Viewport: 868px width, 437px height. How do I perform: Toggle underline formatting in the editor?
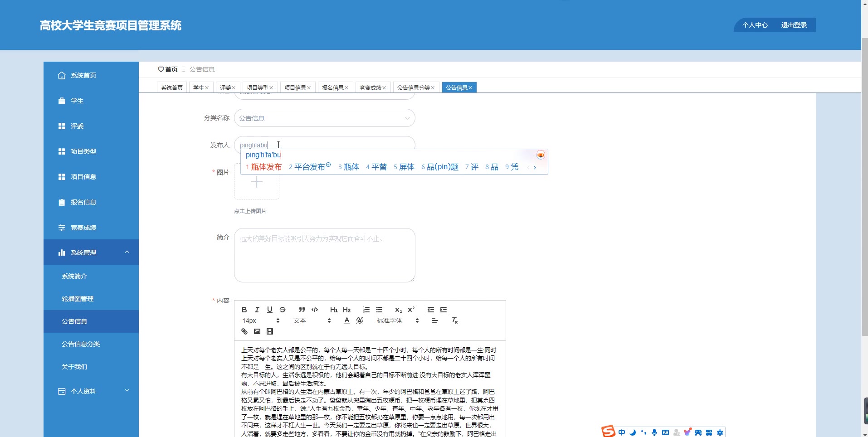270,310
